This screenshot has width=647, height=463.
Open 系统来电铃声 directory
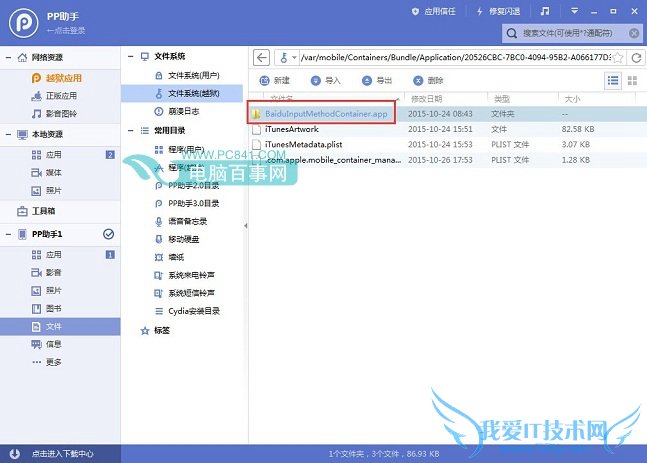[184, 275]
